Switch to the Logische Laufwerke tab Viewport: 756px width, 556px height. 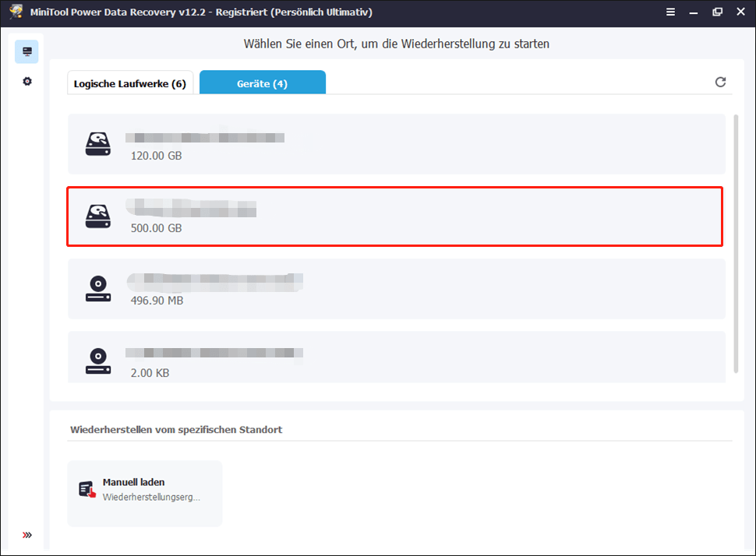pyautogui.click(x=130, y=83)
